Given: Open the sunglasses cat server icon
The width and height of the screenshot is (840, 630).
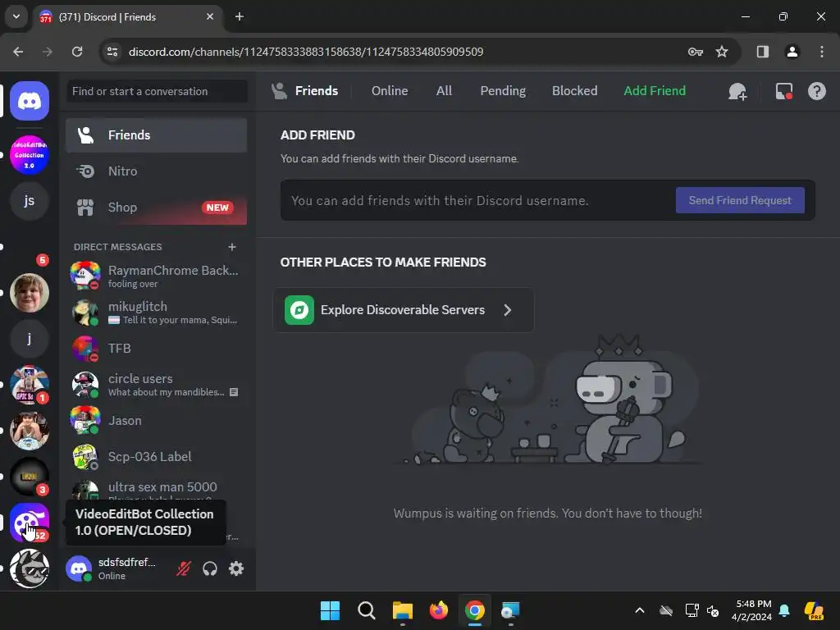Looking at the screenshot, I should pos(30,568).
